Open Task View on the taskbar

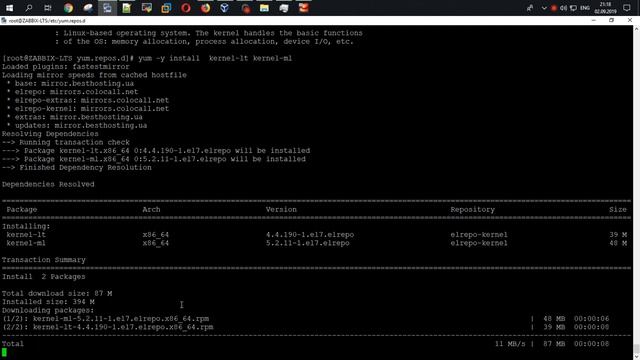click(48, 8)
